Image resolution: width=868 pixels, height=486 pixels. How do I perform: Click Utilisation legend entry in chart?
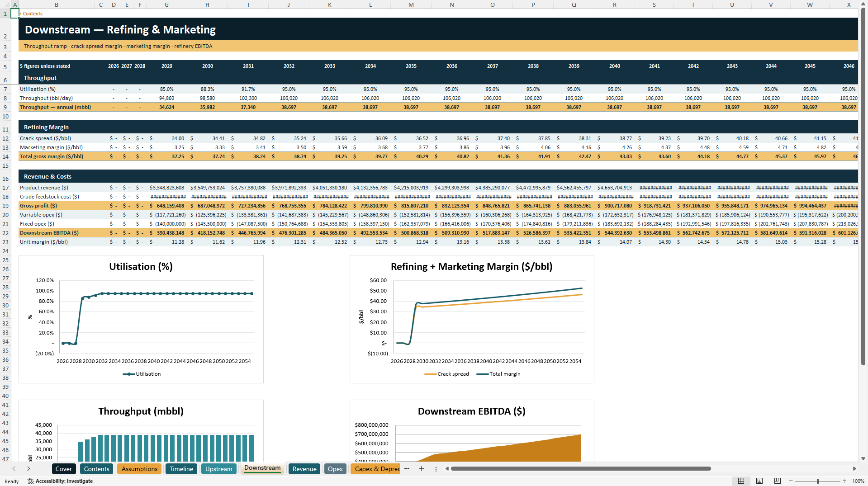pyautogui.click(x=142, y=374)
